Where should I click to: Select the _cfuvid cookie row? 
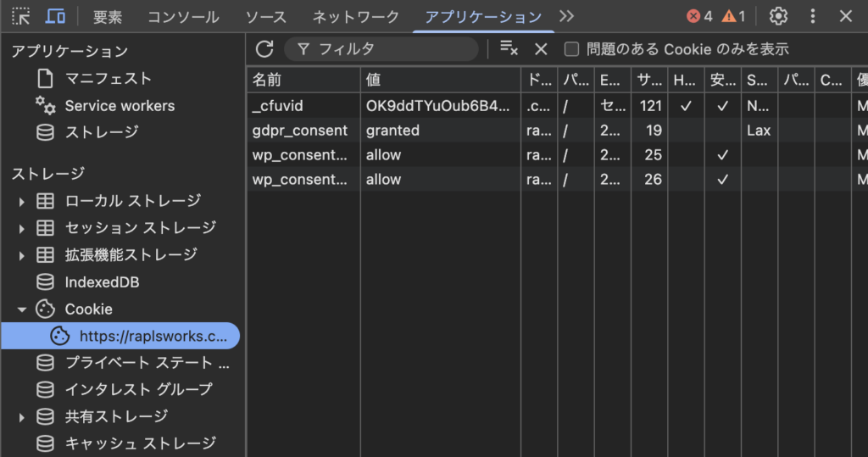[x=558, y=106]
